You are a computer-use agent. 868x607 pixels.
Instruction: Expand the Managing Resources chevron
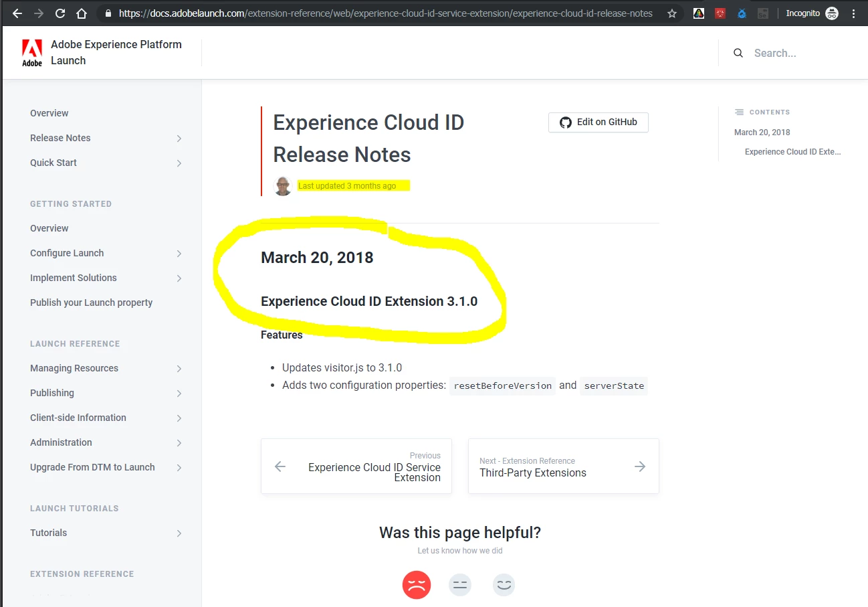coord(179,369)
